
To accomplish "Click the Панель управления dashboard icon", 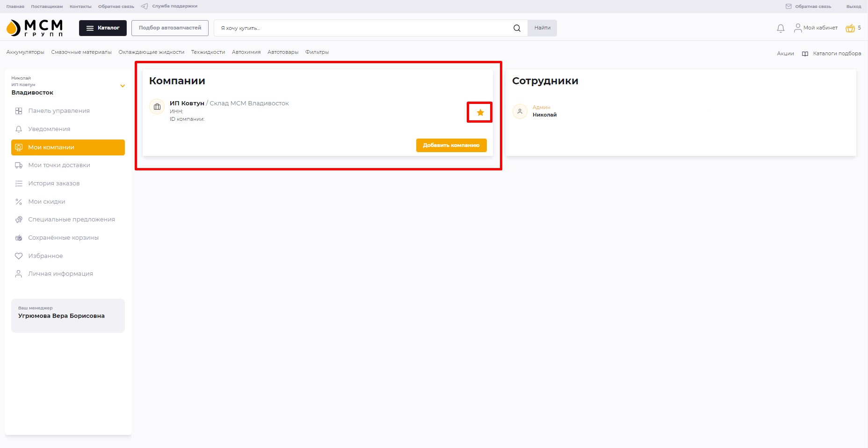I will 19,111.
